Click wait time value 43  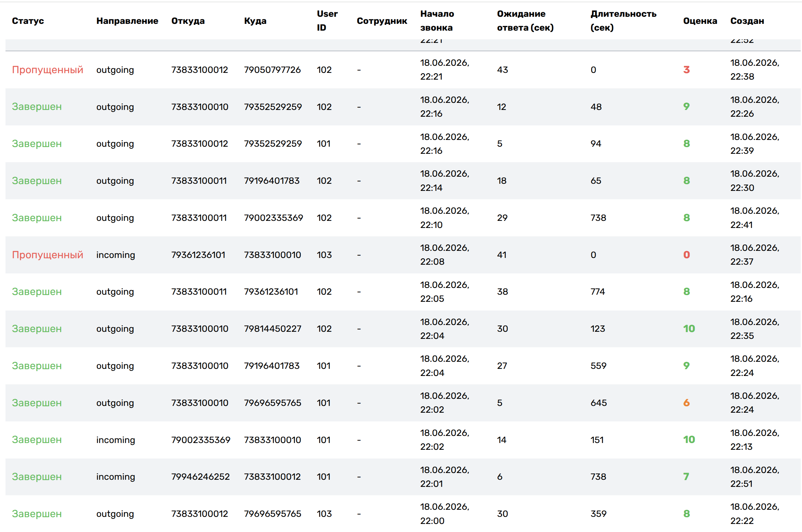502,70
